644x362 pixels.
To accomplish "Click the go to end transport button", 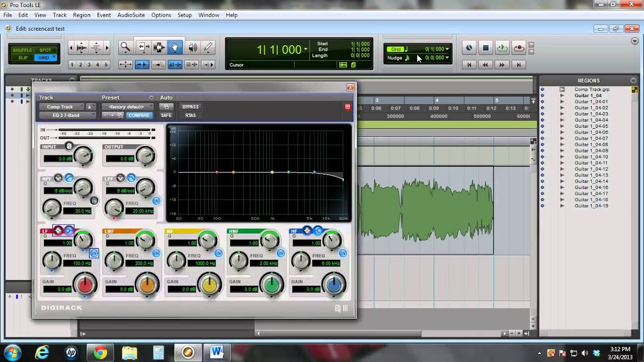I will (518, 64).
